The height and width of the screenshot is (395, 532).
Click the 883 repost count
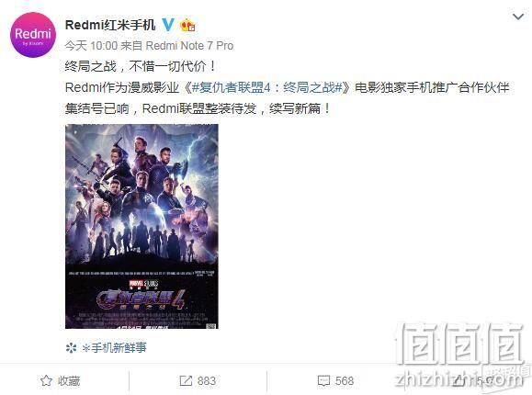tap(207, 380)
